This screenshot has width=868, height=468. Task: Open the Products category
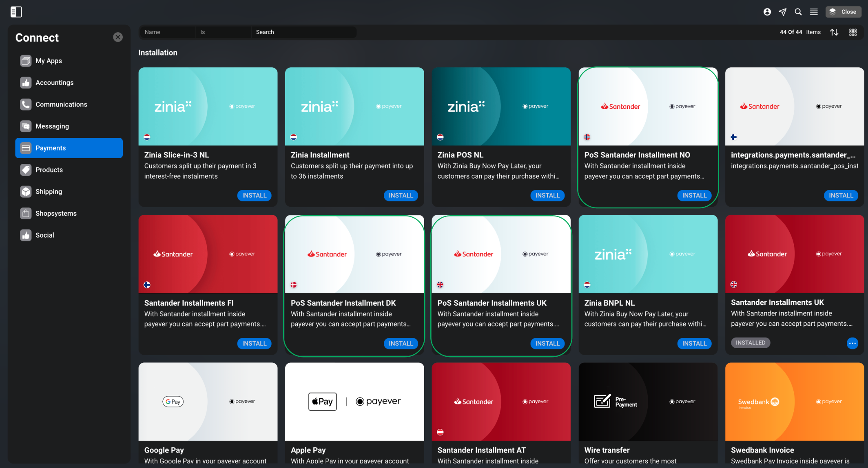tap(69, 170)
